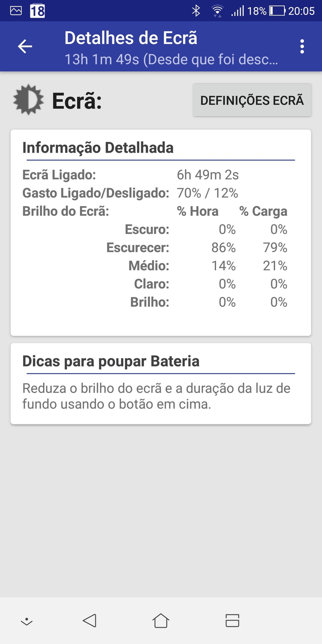Tap the elapsed time subtitle text
This screenshot has width=322, height=644.
point(171,59)
